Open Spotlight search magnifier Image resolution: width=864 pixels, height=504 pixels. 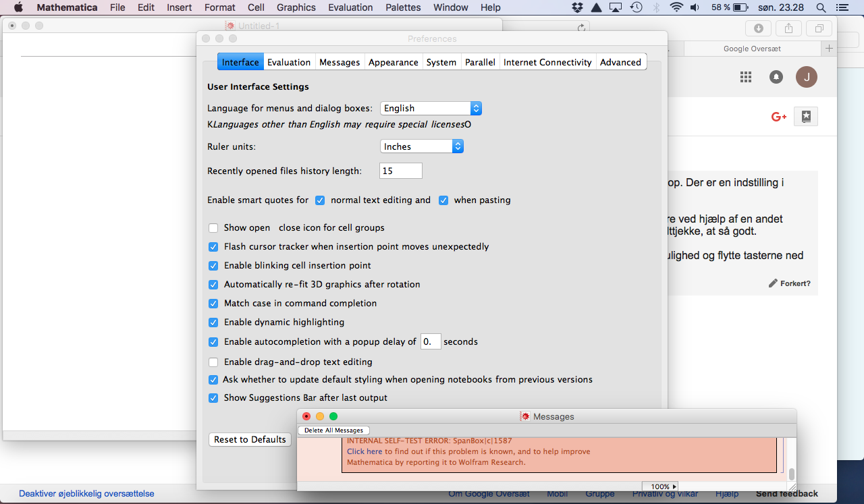pyautogui.click(x=821, y=7)
